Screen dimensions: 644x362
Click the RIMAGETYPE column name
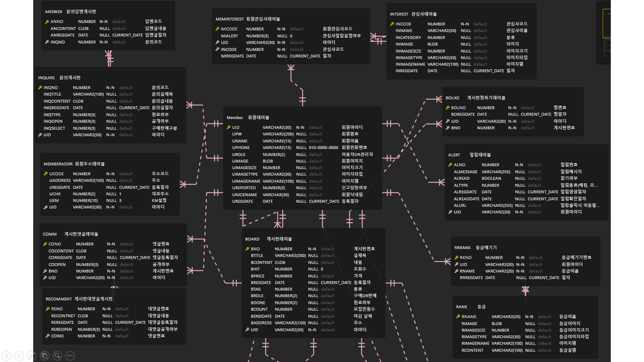pos(474,337)
